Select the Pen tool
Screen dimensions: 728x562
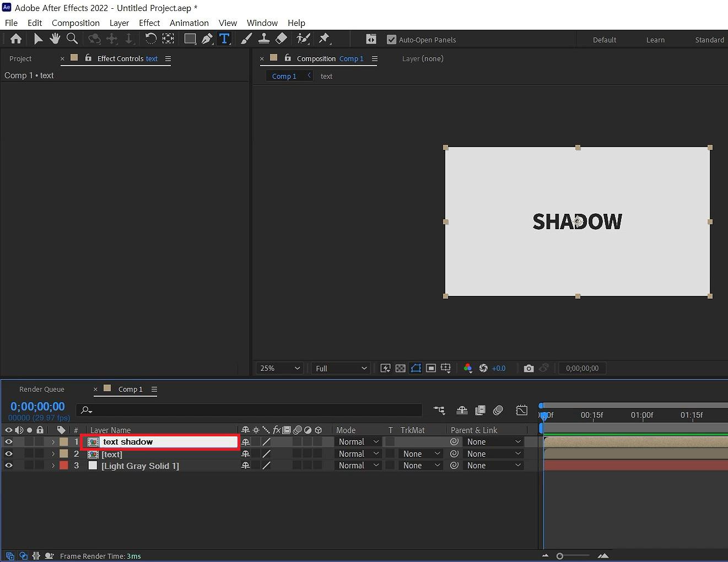point(207,39)
